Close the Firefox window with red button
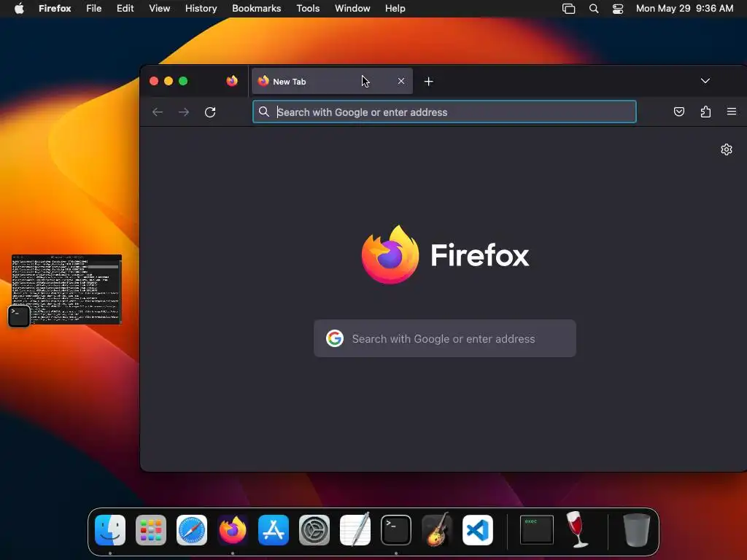 153,81
